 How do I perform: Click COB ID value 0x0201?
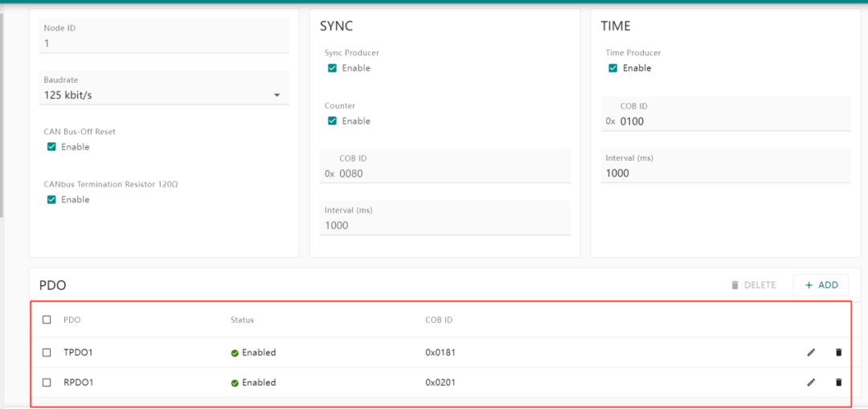[440, 382]
